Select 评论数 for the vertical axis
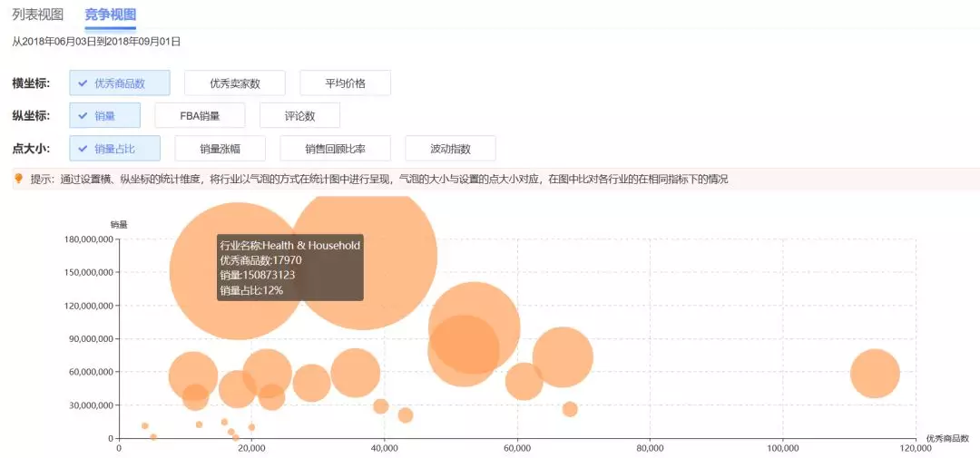The height and width of the screenshot is (458, 980). click(x=300, y=115)
